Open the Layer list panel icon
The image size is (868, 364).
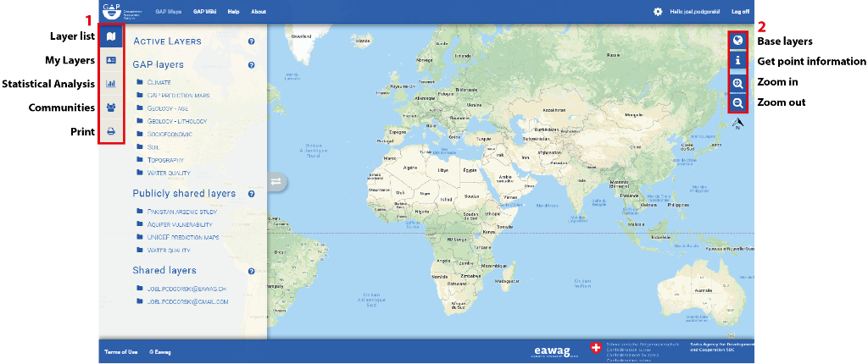click(111, 37)
